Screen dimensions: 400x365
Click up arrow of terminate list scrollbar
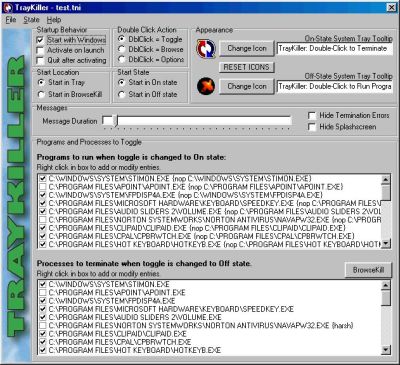(386, 285)
